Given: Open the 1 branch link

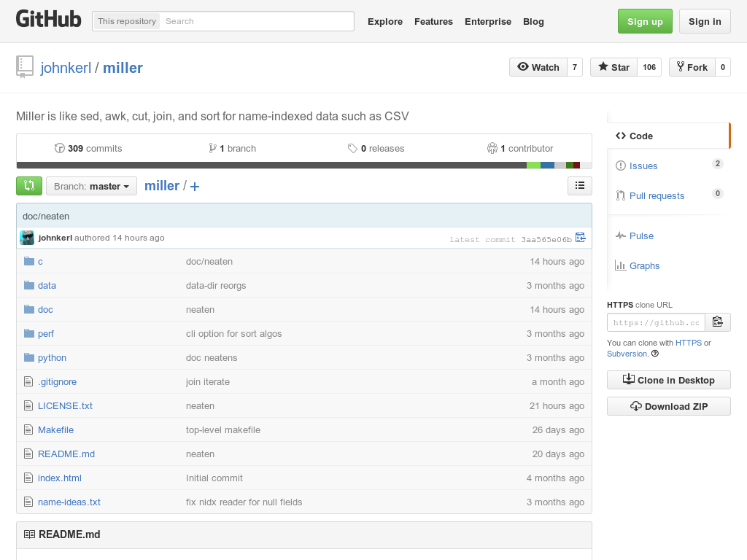Looking at the screenshot, I should click(233, 148).
